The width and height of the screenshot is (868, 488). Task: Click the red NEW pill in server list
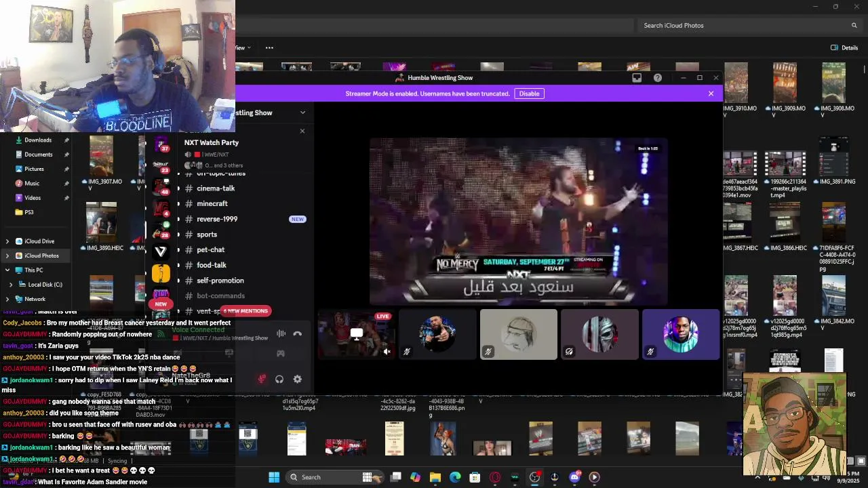(x=161, y=304)
